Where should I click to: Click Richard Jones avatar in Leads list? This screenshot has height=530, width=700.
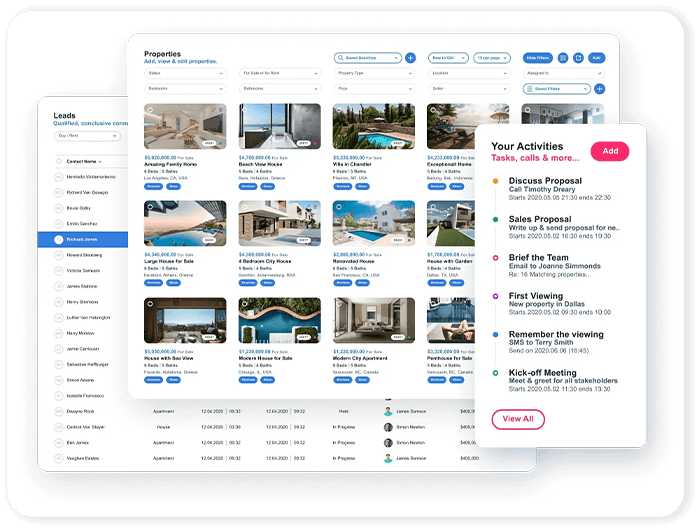tap(58, 239)
